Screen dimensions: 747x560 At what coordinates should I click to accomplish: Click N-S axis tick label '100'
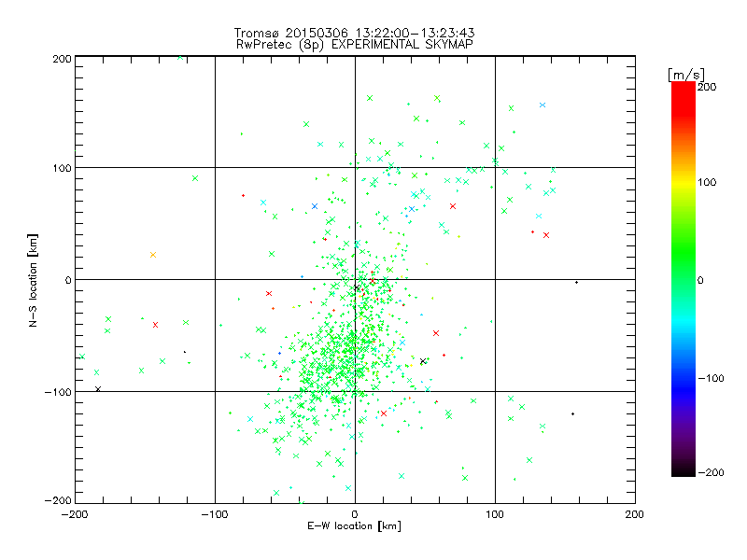click(x=62, y=168)
